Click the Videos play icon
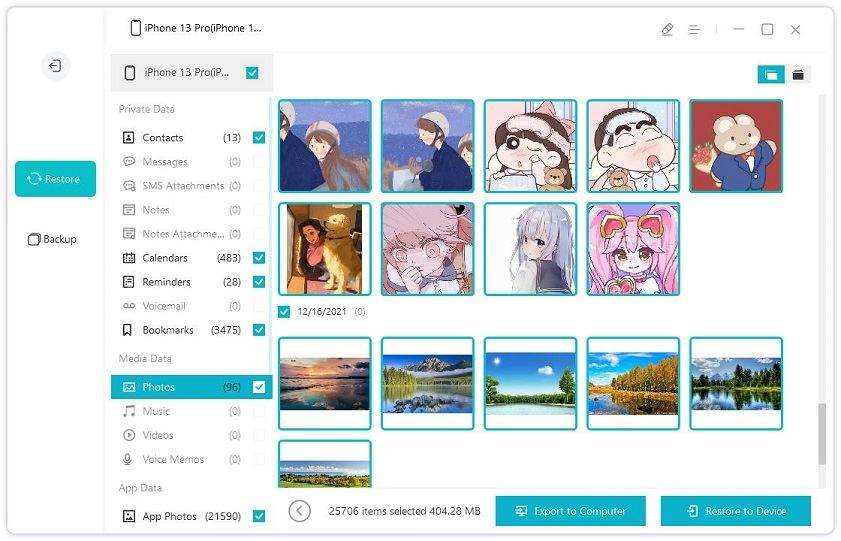The height and width of the screenshot is (541, 841). [129, 435]
